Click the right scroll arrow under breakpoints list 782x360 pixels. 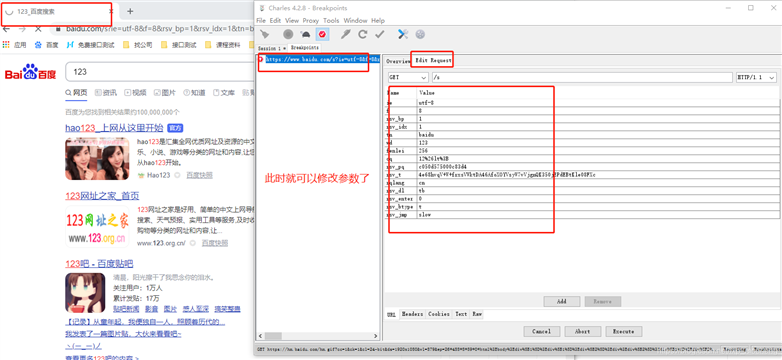(377, 336)
